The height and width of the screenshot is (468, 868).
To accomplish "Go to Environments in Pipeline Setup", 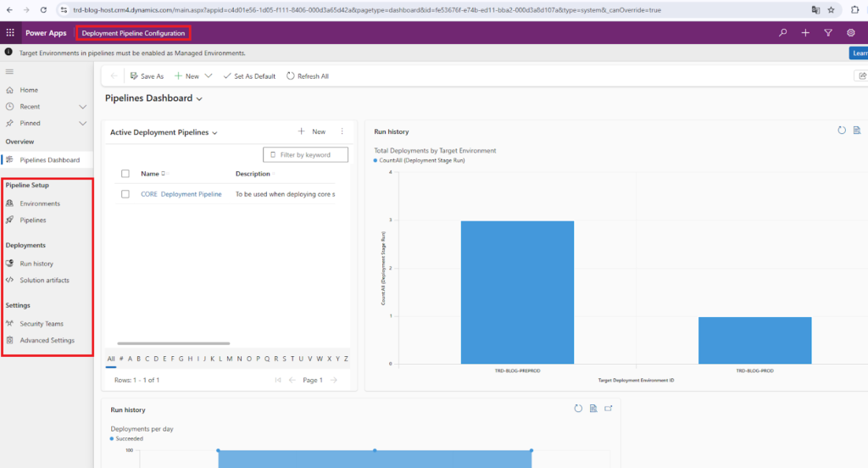I will (40, 203).
